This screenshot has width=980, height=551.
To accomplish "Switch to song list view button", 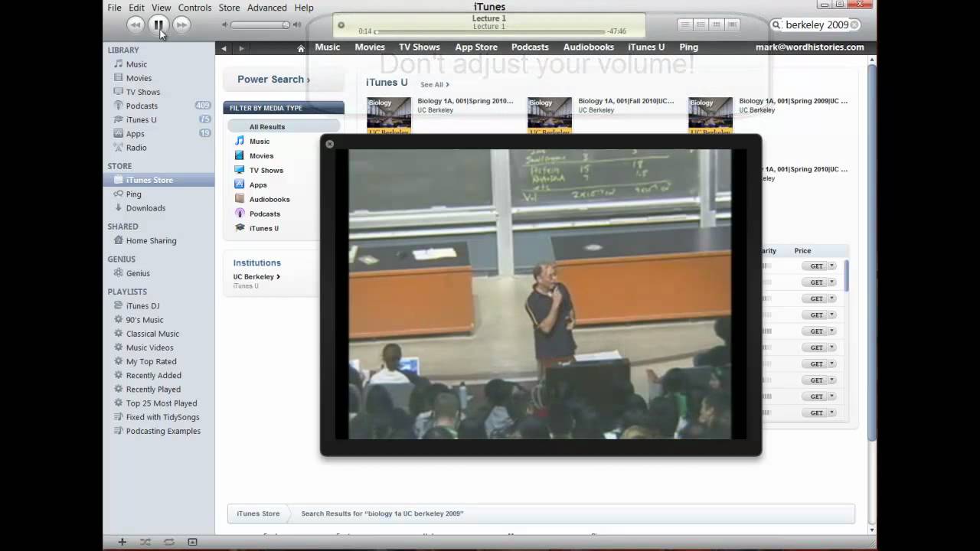I will click(685, 25).
